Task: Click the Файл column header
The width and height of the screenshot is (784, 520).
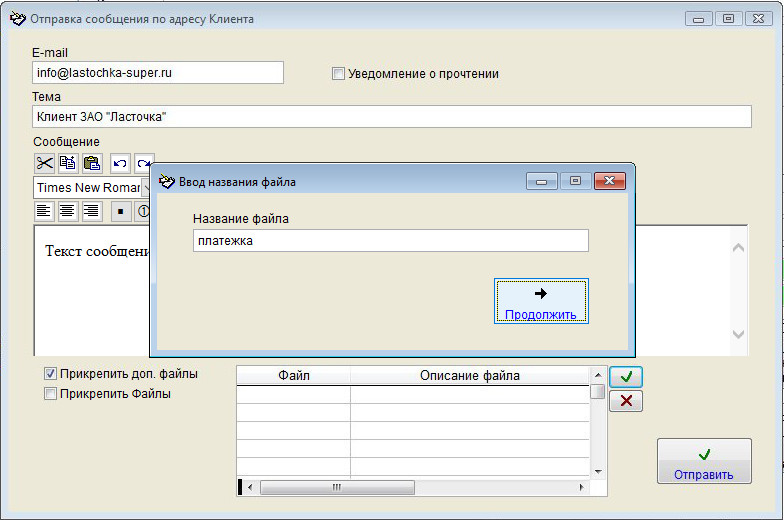Action: pos(294,376)
